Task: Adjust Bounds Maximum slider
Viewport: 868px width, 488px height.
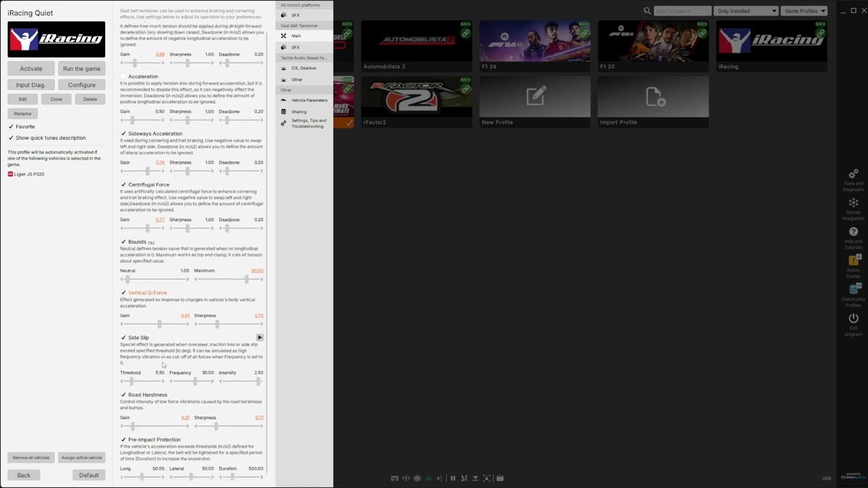Action: point(229,279)
